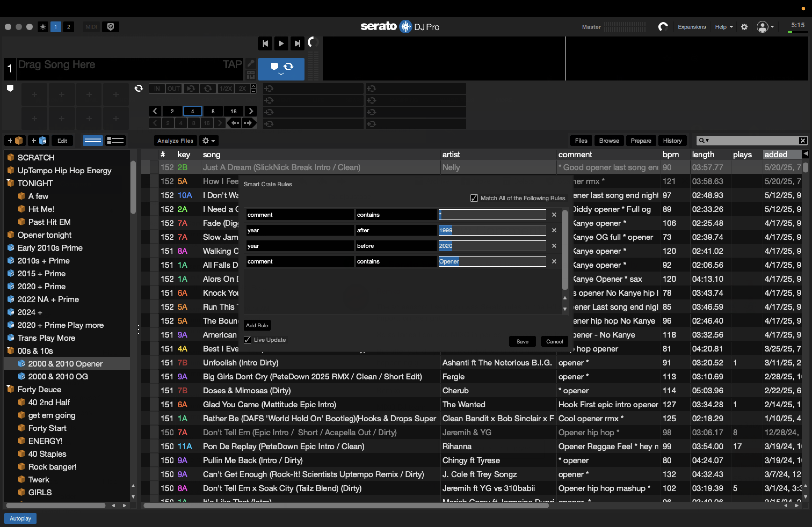The width and height of the screenshot is (812, 527).
Task: Click the play button in transport
Action: [281, 43]
